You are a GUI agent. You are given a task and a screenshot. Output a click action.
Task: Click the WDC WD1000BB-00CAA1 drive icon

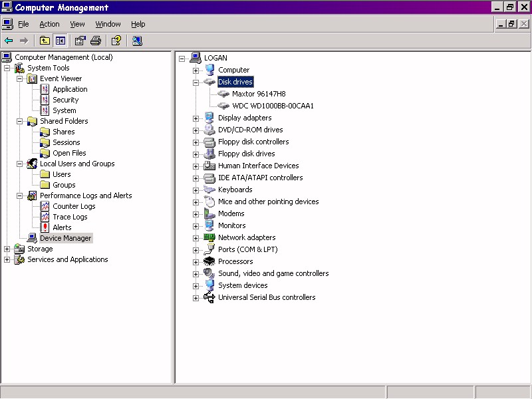[223, 106]
